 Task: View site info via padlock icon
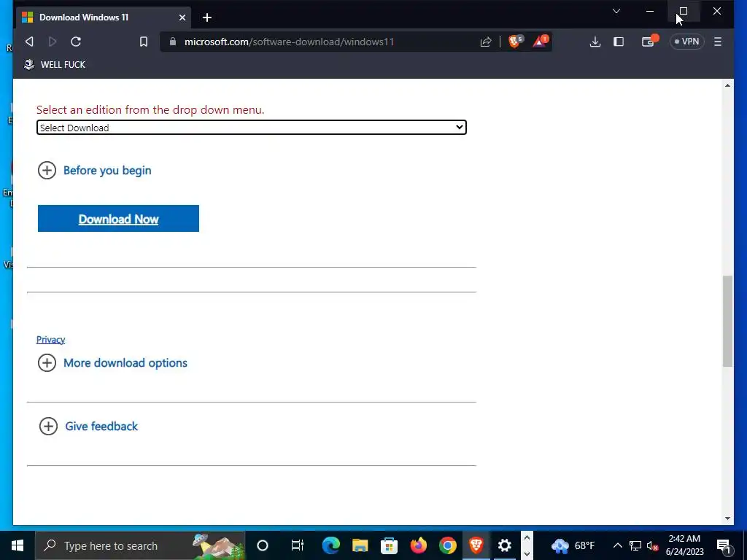(x=172, y=42)
